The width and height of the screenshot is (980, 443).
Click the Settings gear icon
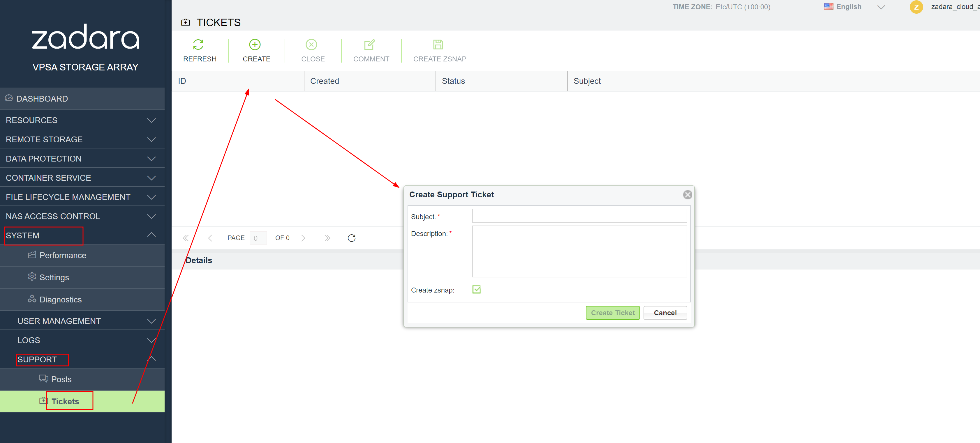(32, 277)
